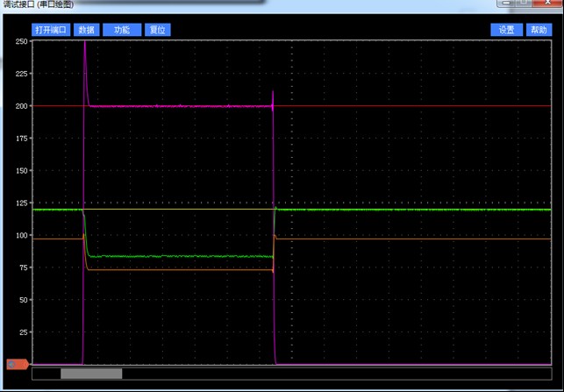The width and height of the screenshot is (564, 392).
Task: Click the empty scrollbar track right of thumb
Action: [x=336, y=374]
